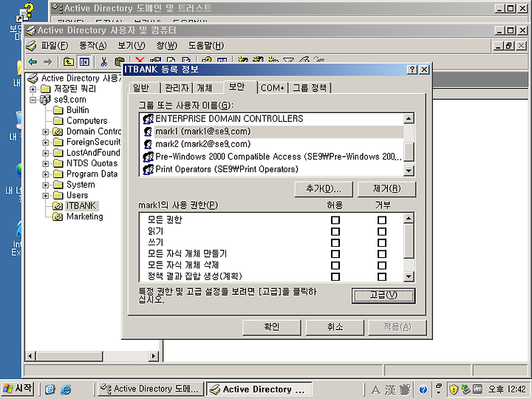532x399 pixels.
Task: Click the language bar A input mode icon
Action: 375,390
